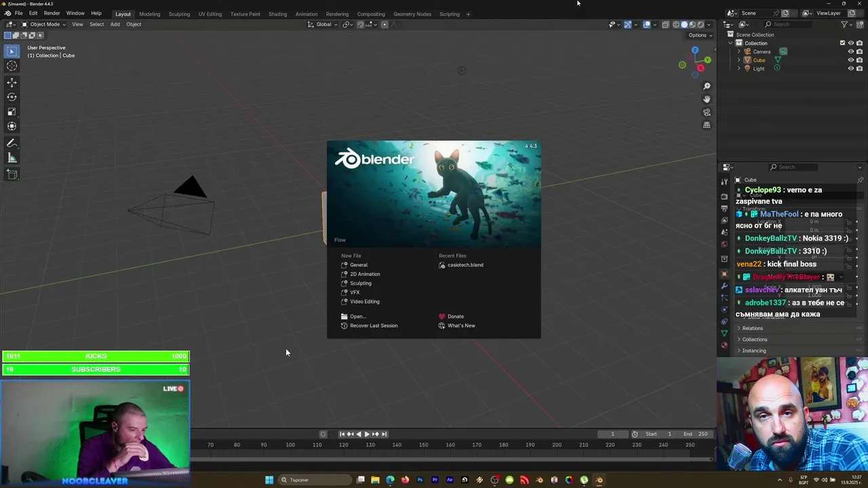Viewport: 868px width, 488px height.
Task: Pick the Annotate pencil tool
Action: 12,144
